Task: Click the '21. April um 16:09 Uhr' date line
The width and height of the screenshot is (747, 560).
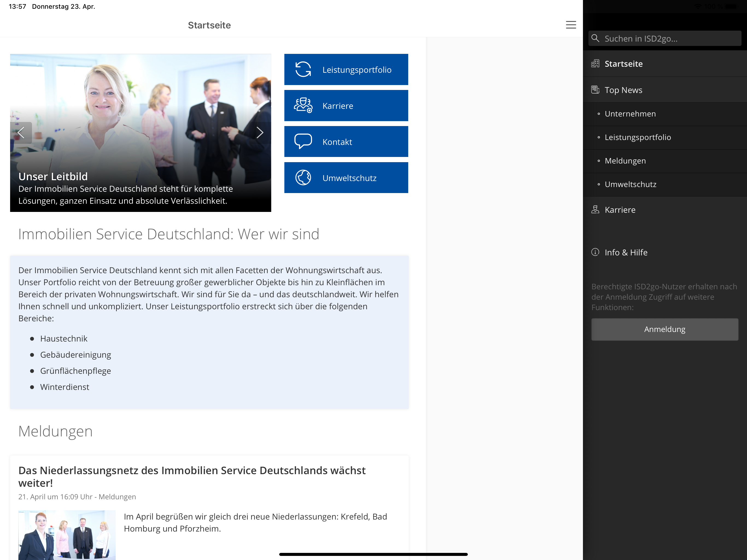Action: [77, 497]
